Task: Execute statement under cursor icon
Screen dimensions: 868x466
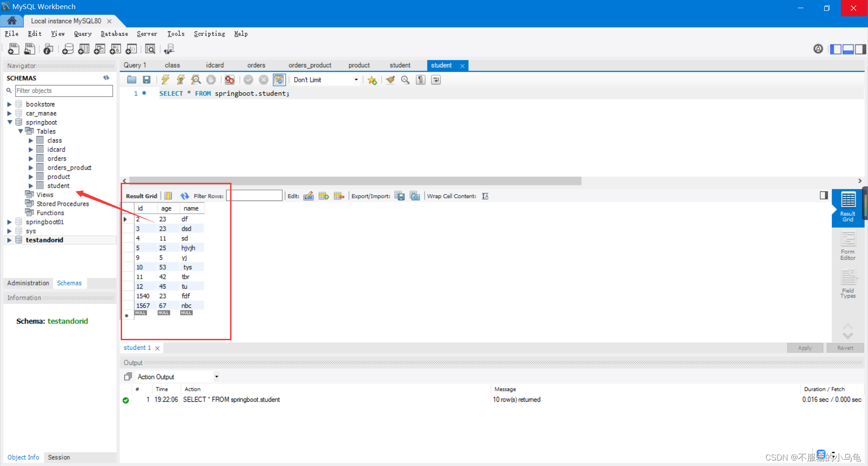Action: (x=180, y=80)
